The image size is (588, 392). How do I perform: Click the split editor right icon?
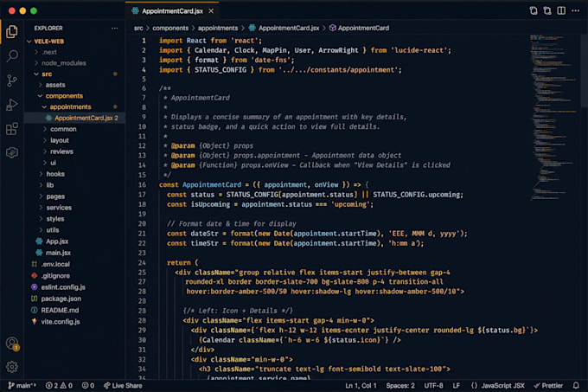561,10
